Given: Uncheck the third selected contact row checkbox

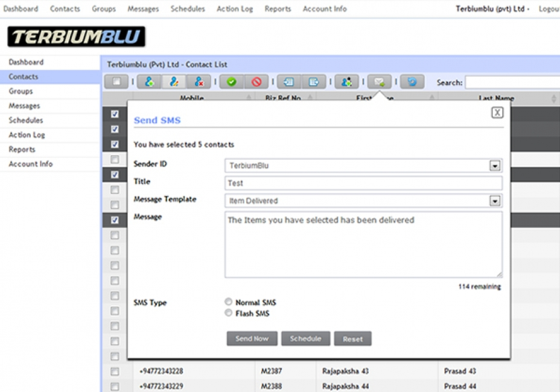Looking at the screenshot, I should (115, 144).
